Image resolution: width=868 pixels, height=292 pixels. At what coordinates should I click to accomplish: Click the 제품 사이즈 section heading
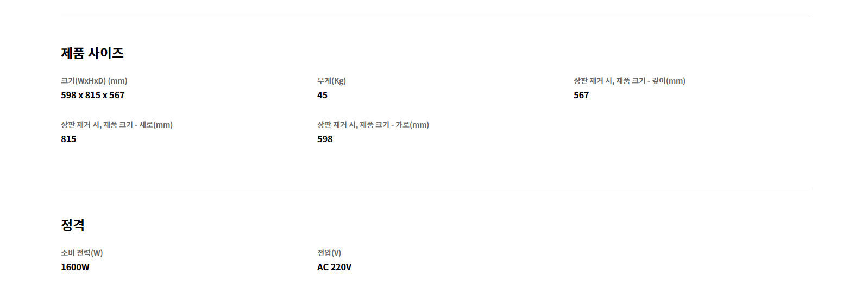coord(92,53)
